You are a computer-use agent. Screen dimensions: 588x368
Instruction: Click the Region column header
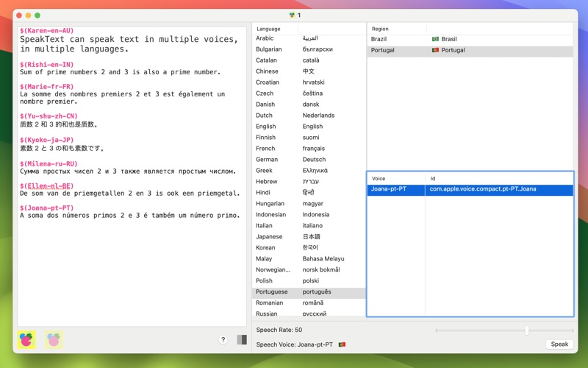[x=380, y=29]
